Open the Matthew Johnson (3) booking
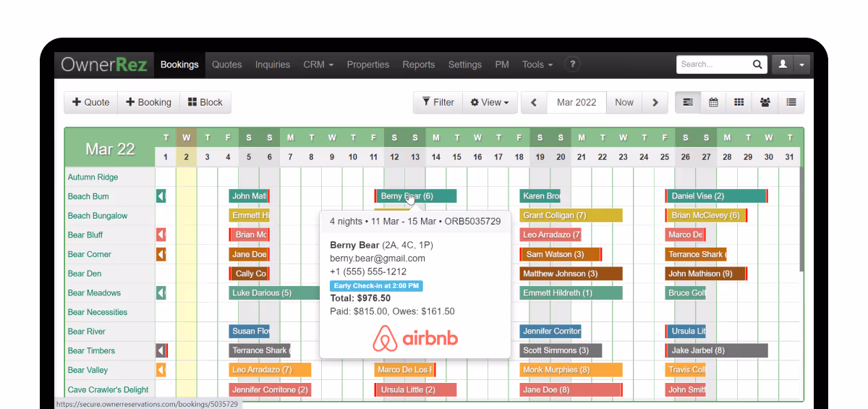This screenshot has height=409, width=868. coord(571,274)
